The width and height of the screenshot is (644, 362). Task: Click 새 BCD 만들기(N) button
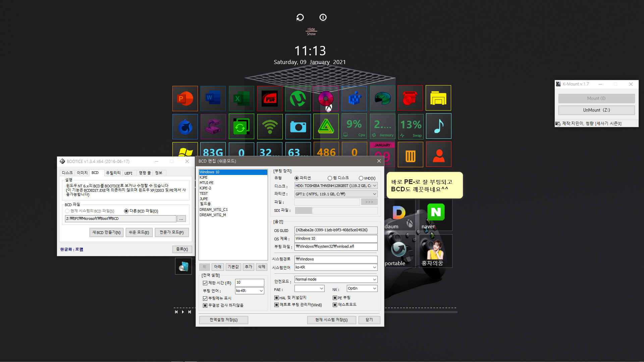pos(106,232)
